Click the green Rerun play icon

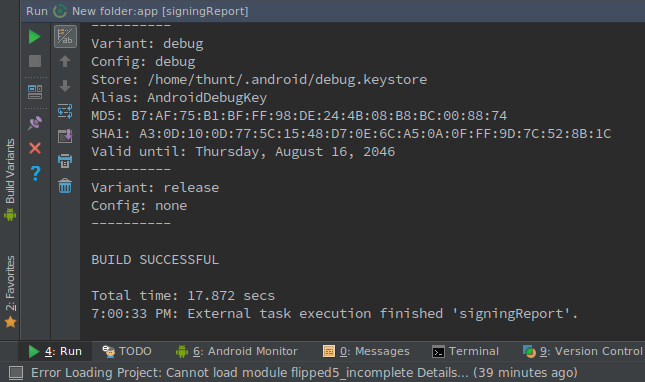35,37
